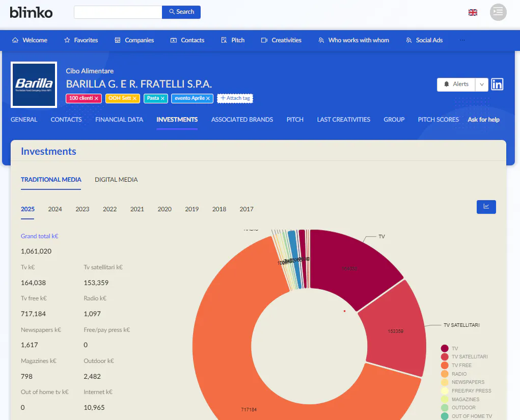This screenshot has width=520, height=420.
Task: Toggle the FREE/PAY PRESS legend swatch
Action: 445,391
